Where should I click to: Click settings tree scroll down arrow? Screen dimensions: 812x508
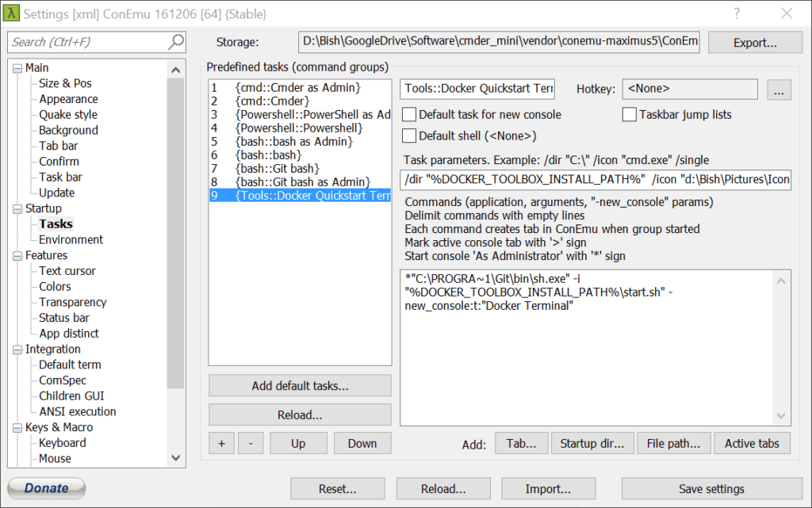[175, 458]
